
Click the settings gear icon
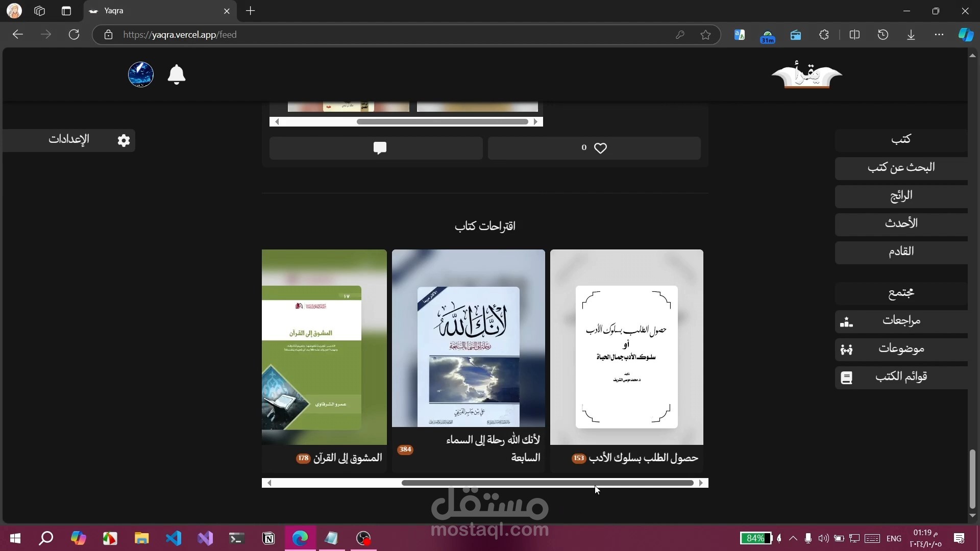124,140
